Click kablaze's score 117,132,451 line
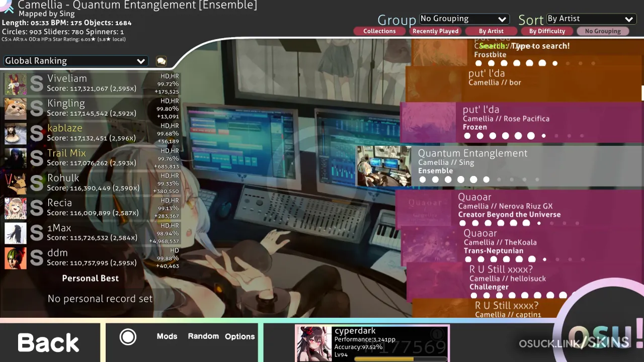Screen dimensions: 644x362 tap(92, 138)
